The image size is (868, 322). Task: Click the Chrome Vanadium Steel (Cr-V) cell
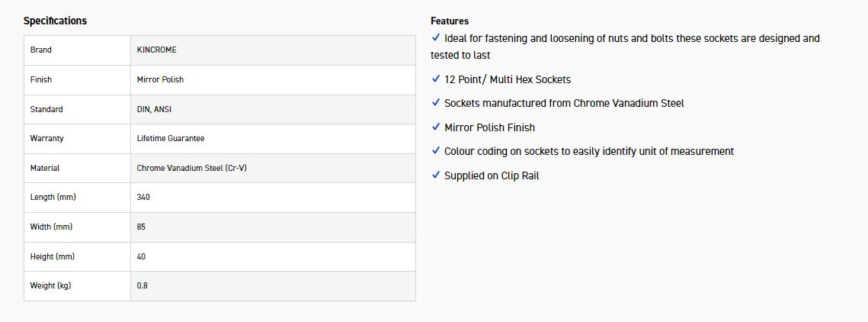click(191, 168)
